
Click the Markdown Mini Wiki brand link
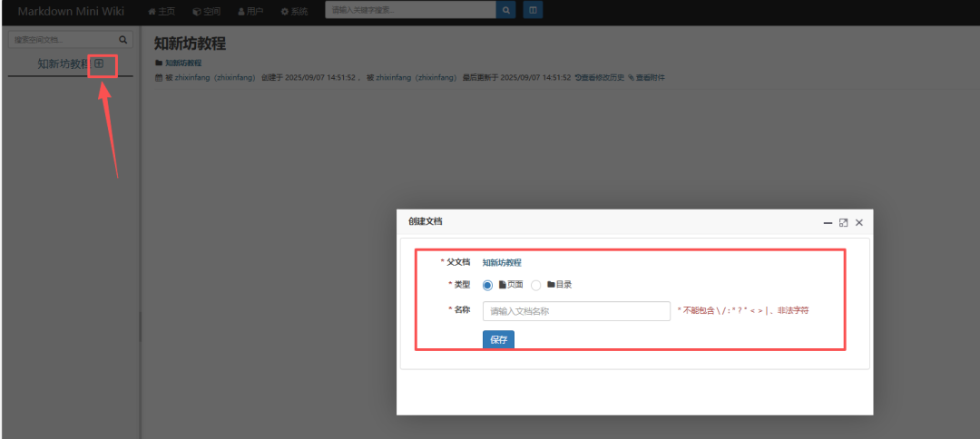(x=71, y=11)
